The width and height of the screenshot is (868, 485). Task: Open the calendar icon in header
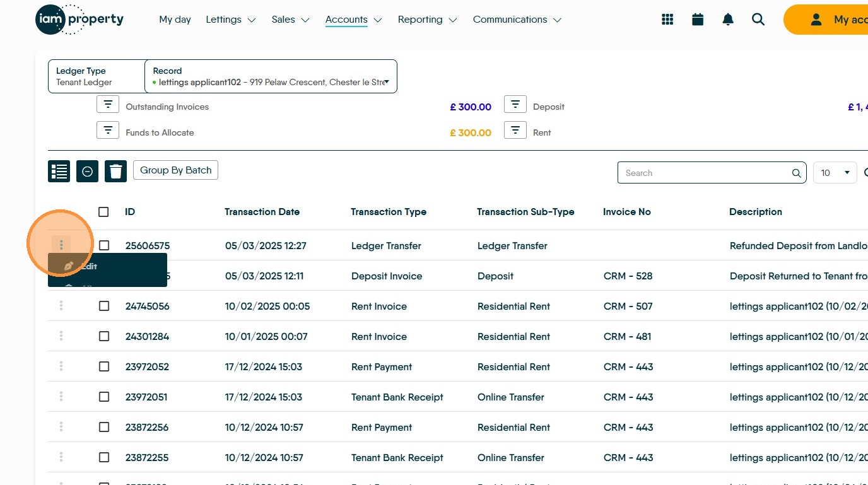[698, 20]
